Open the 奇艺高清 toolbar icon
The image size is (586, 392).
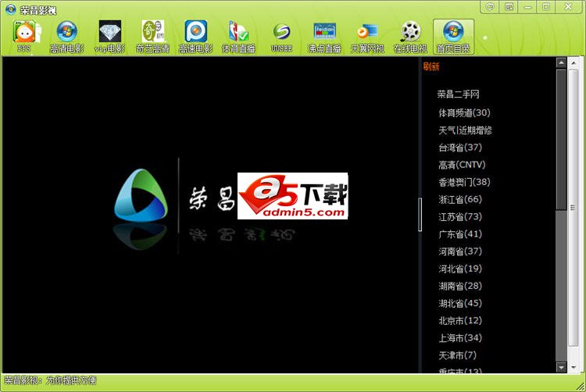152,37
